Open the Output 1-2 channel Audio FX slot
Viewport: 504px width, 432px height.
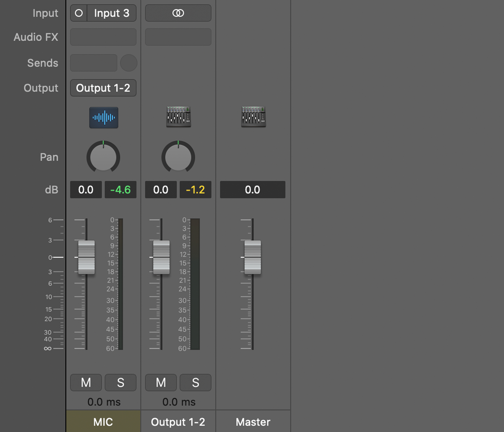pyautogui.click(x=178, y=37)
